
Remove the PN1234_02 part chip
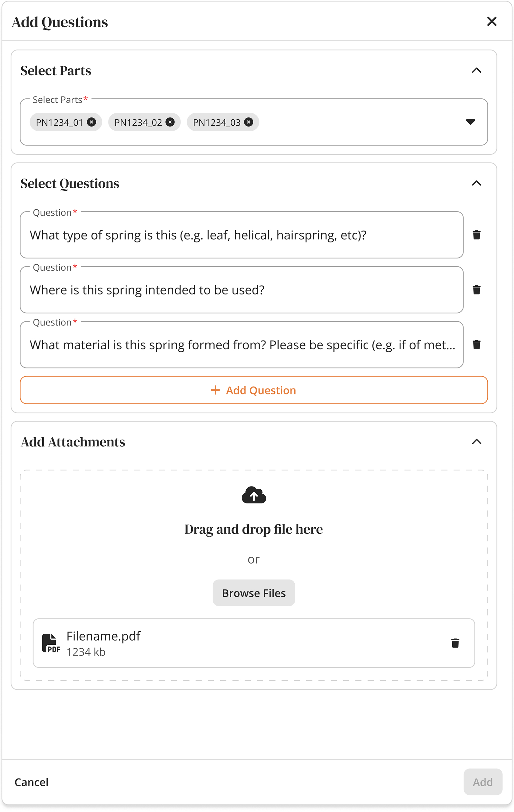[x=170, y=122]
